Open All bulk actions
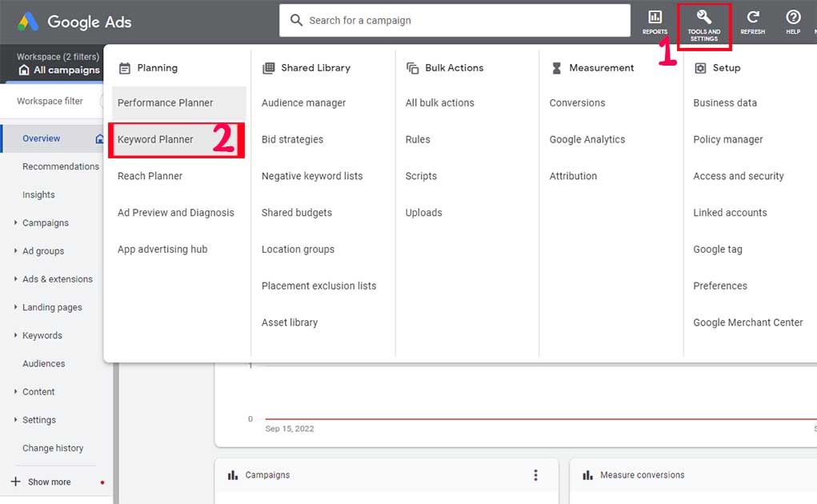The width and height of the screenshot is (817, 504). coord(440,103)
